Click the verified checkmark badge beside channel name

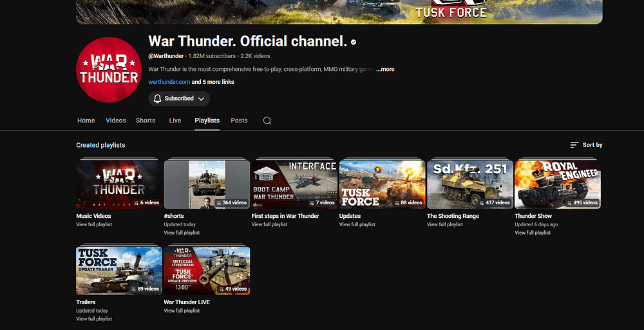354,42
